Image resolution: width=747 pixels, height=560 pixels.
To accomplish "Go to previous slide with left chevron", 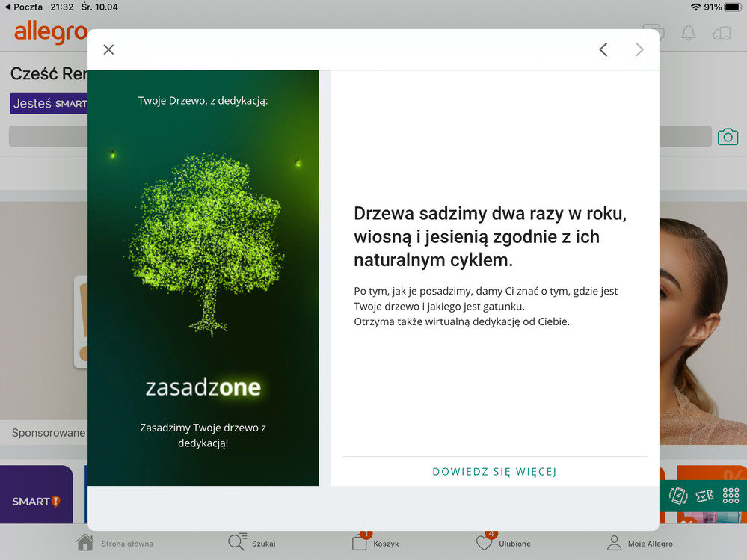I will click(x=603, y=49).
